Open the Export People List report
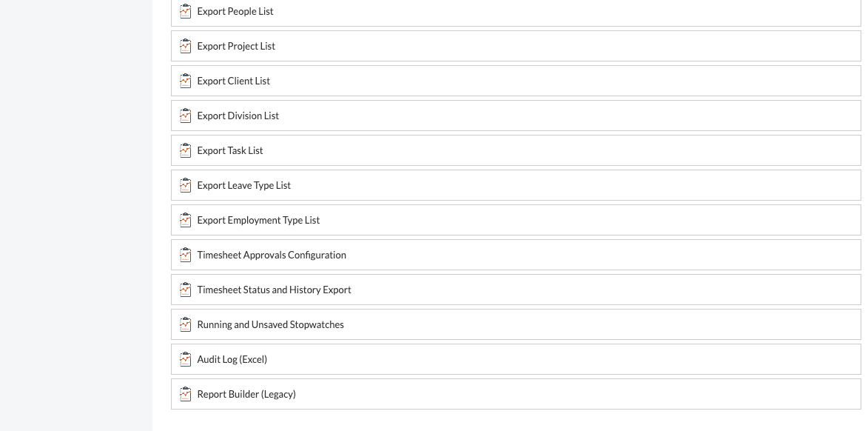 [x=235, y=11]
